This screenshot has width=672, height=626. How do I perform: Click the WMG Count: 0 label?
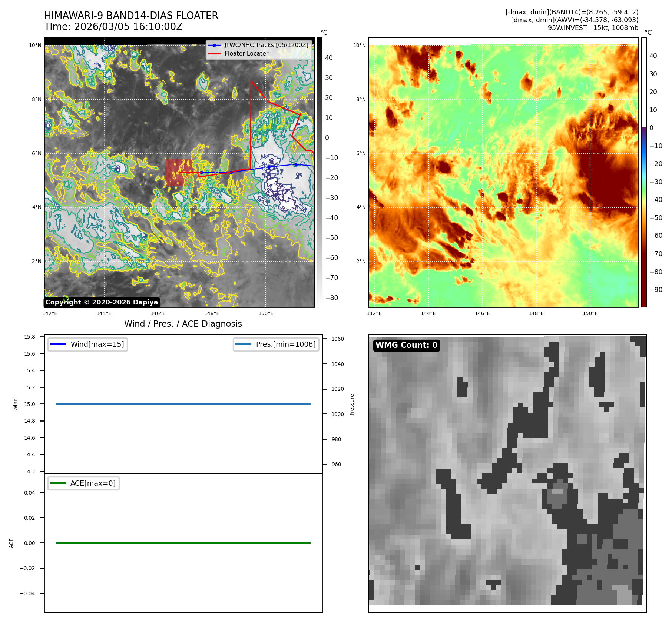[406, 345]
